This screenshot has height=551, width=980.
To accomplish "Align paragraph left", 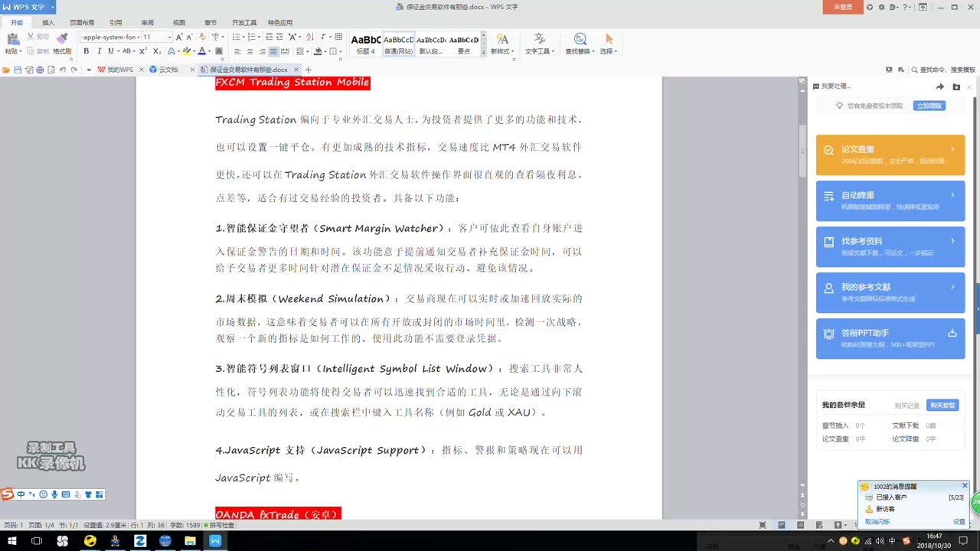I will 237,51.
